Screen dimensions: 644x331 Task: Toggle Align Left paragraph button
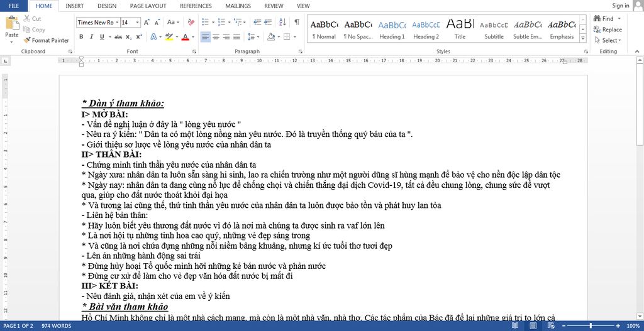206,37
